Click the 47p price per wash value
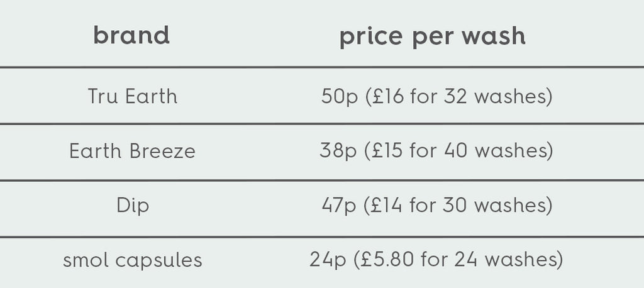The height and width of the screenshot is (288, 644). 335,206
